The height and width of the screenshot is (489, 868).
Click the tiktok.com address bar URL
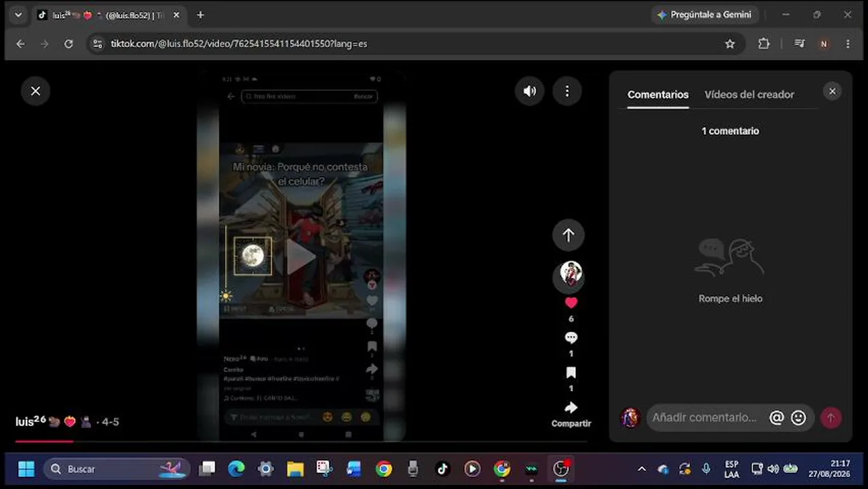pyautogui.click(x=239, y=43)
